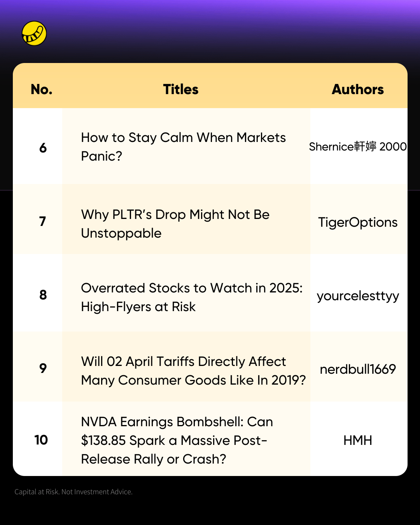Click author name HMH
The image size is (420, 525).
click(358, 440)
